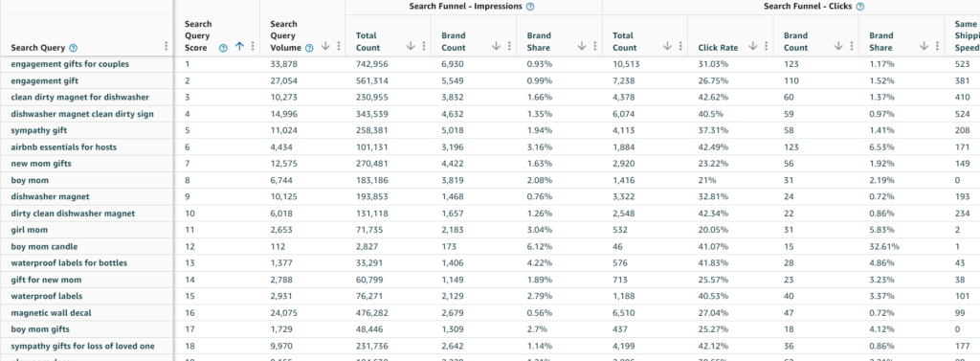
Task: Sort Impressions Total Count column arrow
Action: tap(412, 46)
